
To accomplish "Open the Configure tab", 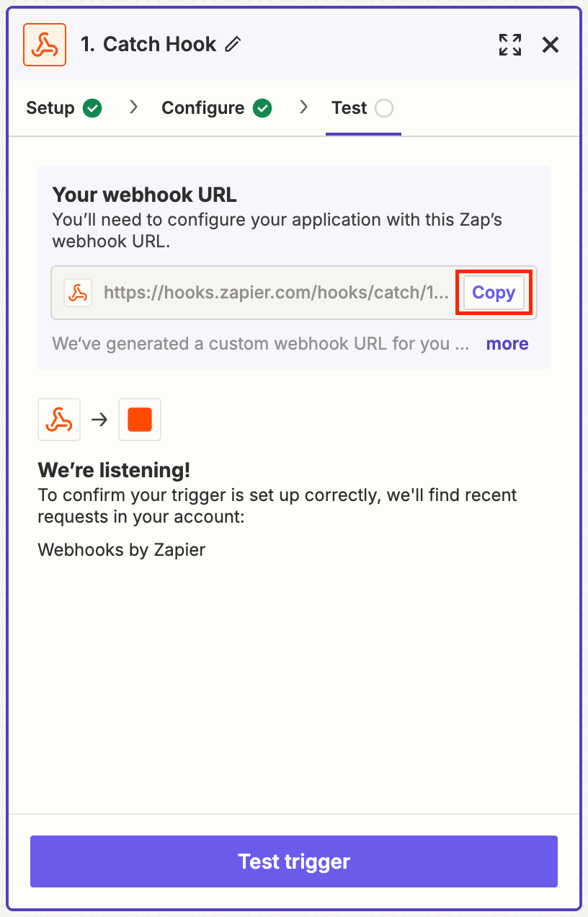I will click(x=203, y=108).
